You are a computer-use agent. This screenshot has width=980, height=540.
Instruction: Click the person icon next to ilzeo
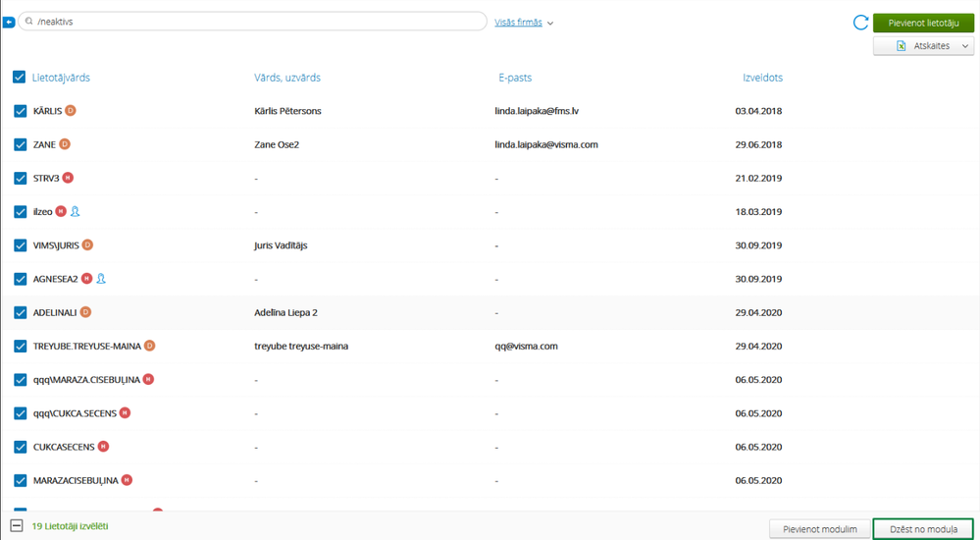[x=75, y=211]
